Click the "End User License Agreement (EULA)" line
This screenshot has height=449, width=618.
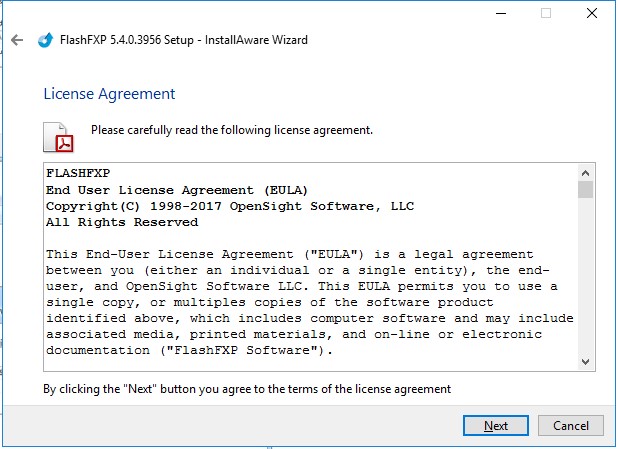click(x=177, y=189)
